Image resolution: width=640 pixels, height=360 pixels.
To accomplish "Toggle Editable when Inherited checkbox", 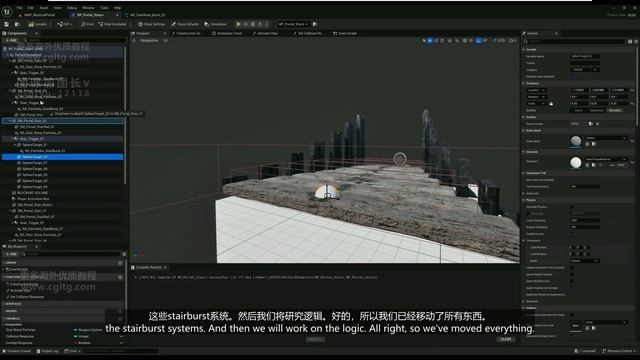I will pyautogui.click(x=572, y=76).
